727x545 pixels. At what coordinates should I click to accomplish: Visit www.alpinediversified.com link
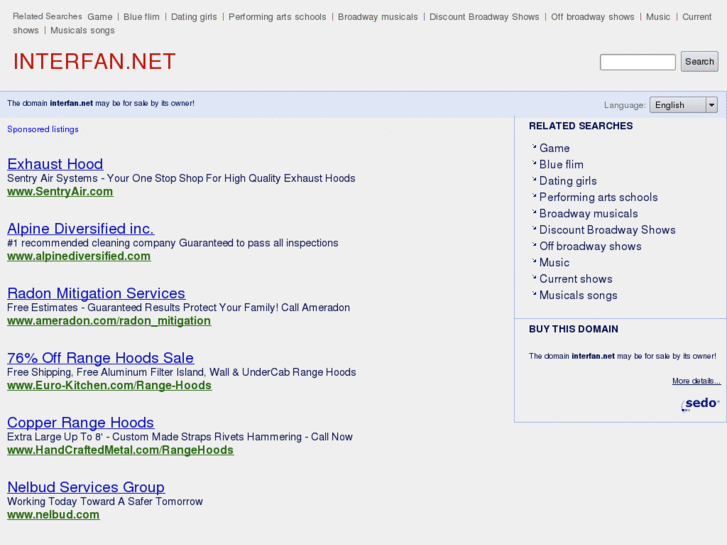[79, 256]
